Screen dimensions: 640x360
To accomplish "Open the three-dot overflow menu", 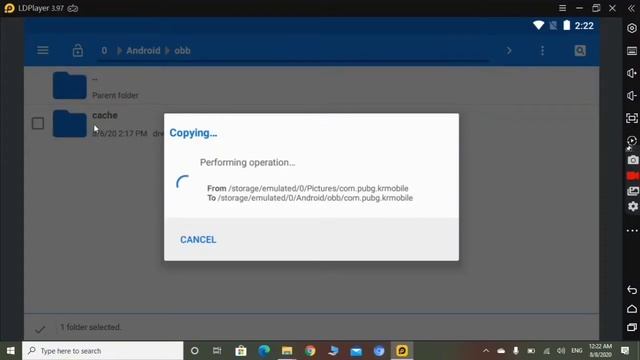I will (x=542, y=51).
